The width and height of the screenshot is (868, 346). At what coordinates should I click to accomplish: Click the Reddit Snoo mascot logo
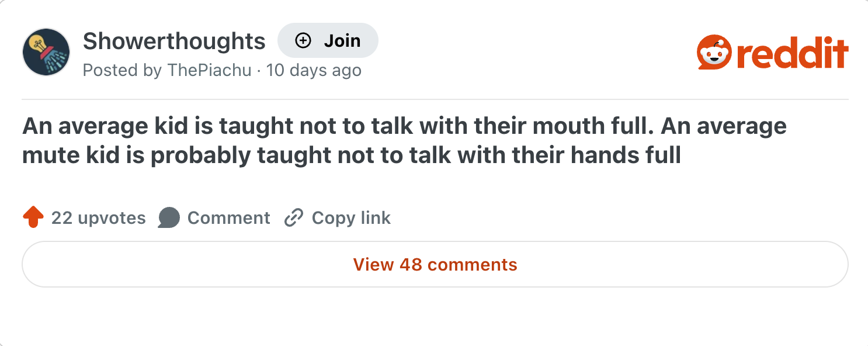point(714,53)
